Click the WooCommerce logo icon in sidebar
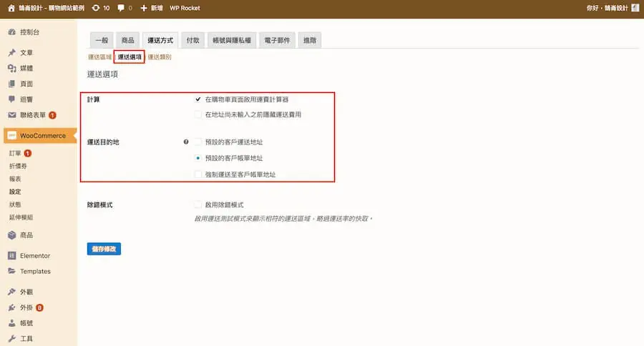 (12, 135)
